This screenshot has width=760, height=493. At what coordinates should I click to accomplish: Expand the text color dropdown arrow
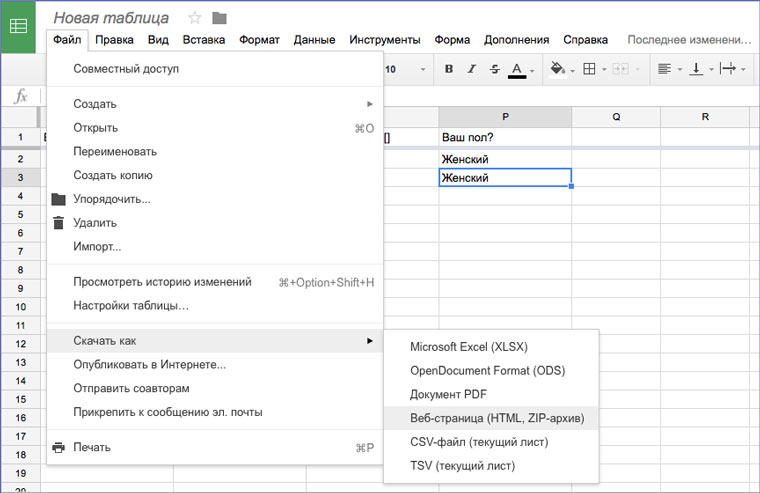click(x=532, y=70)
